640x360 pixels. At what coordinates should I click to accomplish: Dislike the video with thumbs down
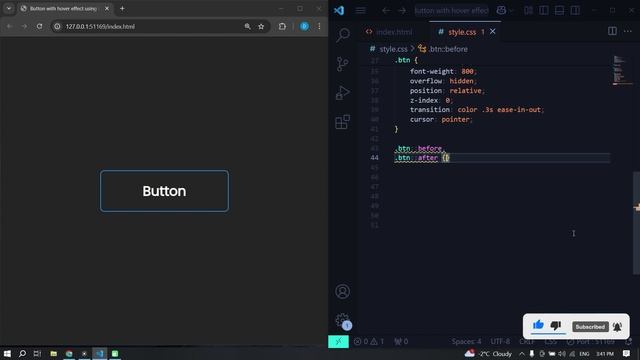[x=556, y=326]
